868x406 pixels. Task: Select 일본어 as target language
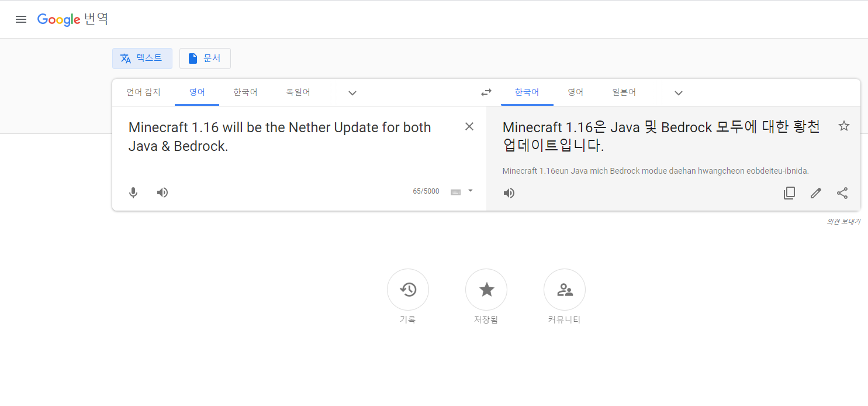[x=624, y=92]
